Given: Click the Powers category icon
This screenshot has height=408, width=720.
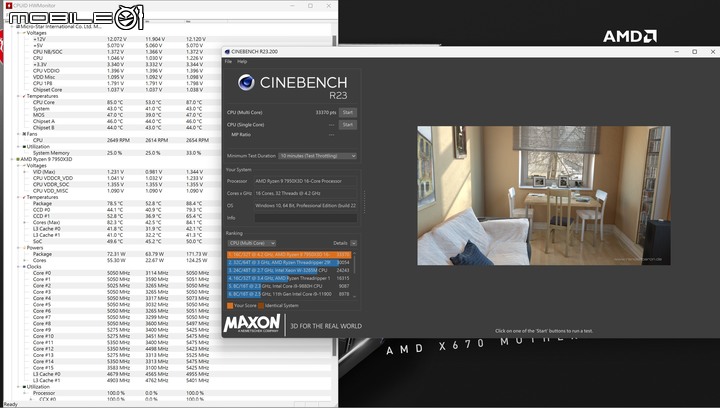Looking at the screenshot, I should tap(24, 247).
